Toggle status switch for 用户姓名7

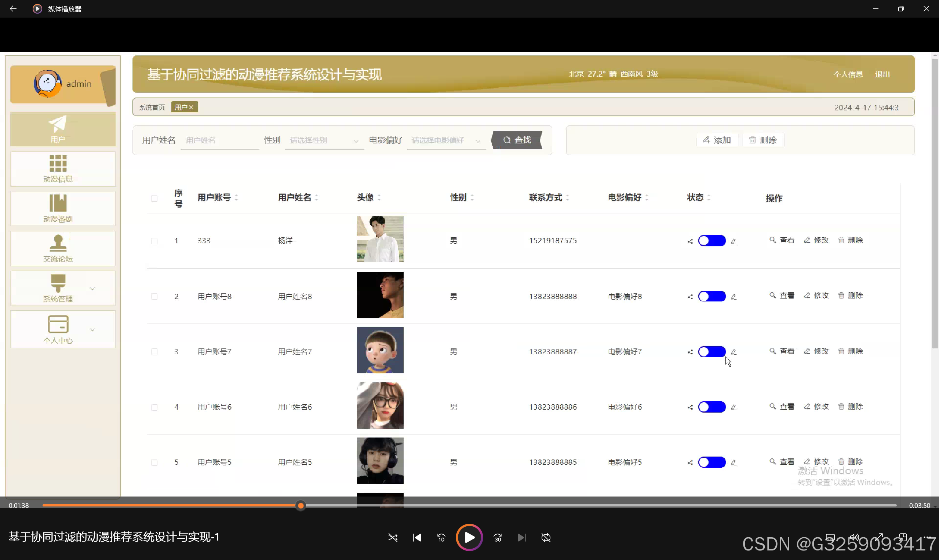point(712,352)
